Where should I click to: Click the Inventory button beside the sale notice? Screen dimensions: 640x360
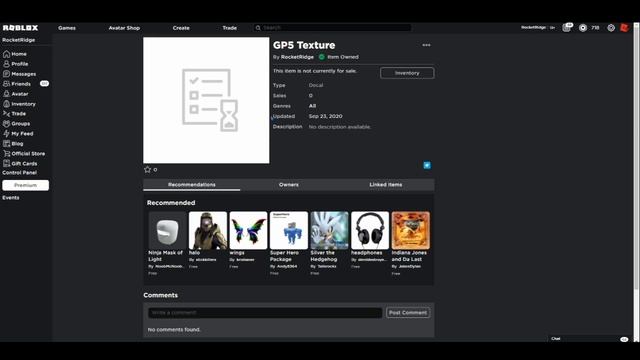click(x=407, y=73)
